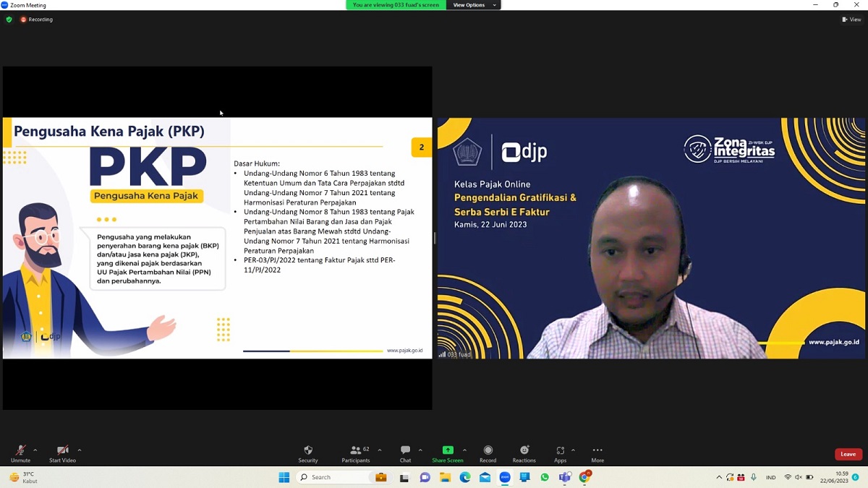Screen dimensions: 868x488
Task: Open WhatsApp from the taskbar
Action: tap(545, 477)
